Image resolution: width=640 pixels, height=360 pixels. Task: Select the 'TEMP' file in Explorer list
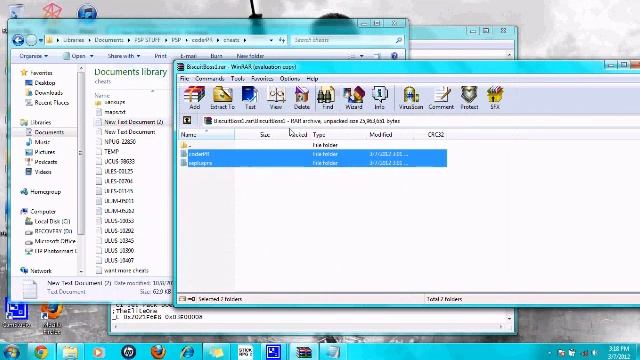point(111,151)
